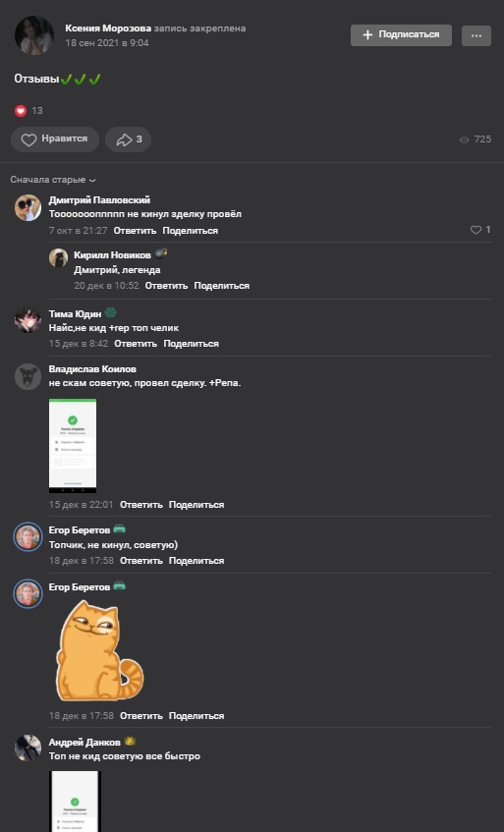Subscribe with the Подписаться button
The width and height of the screenshot is (504, 832).
coord(401,35)
